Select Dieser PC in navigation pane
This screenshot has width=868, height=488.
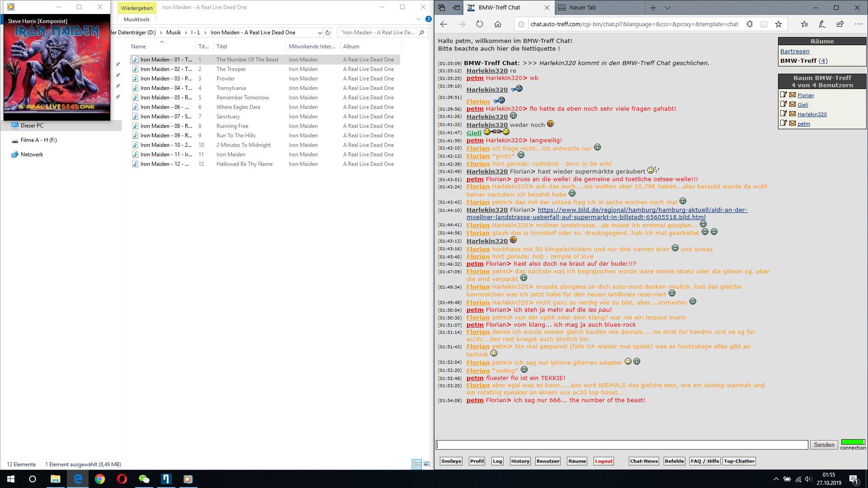[32, 126]
